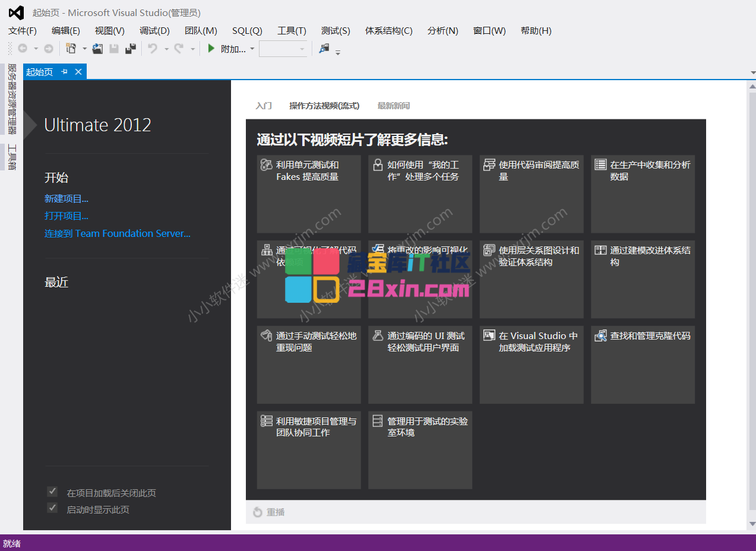Open the 工具箱 side panel
This screenshot has height=551, width=756.
pyautogui.click(x=12, y=157)
